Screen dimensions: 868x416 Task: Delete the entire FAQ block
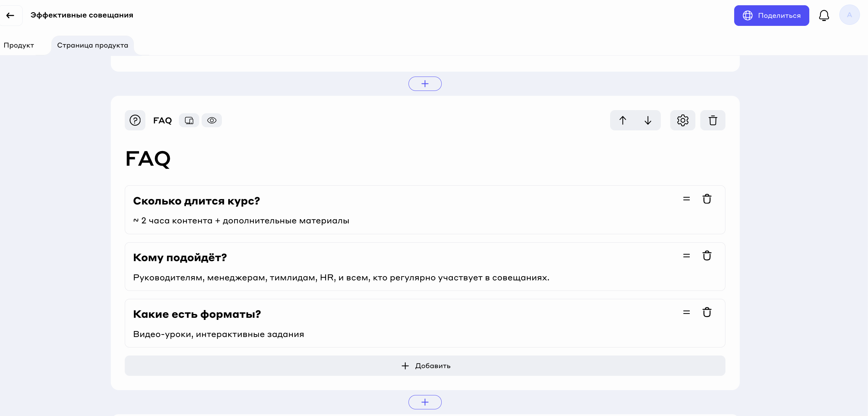(713, 120)
